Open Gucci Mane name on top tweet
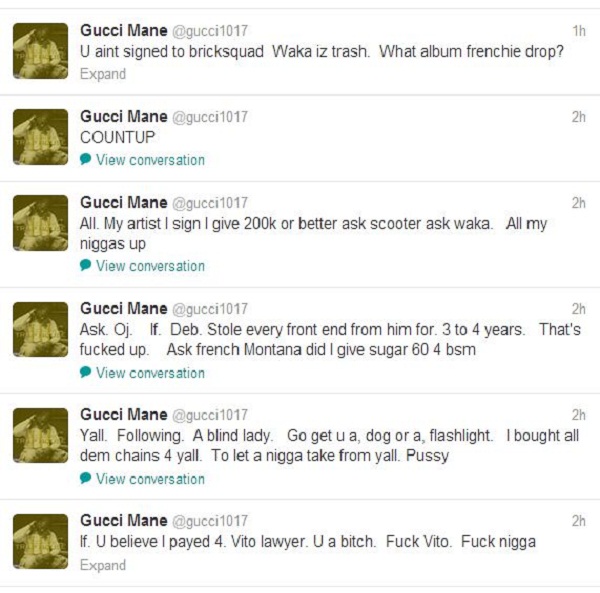Image resolution: width=600 pixels, height=593 pixels. tap(123, 31)
